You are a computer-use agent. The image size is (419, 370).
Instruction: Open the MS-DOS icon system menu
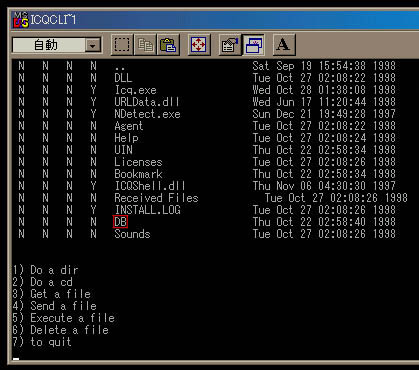point(21,20)
